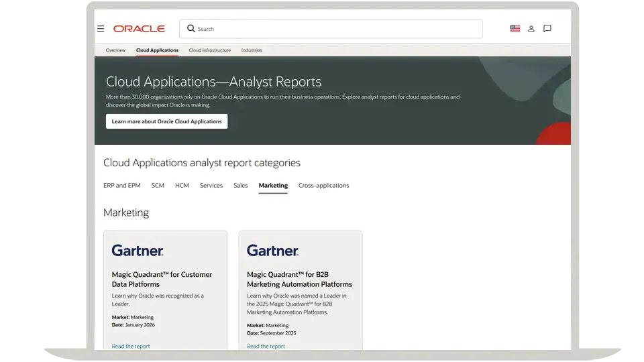Select the SCM category
The height and width of the screenshot is (362, 644).
point(158,186)
